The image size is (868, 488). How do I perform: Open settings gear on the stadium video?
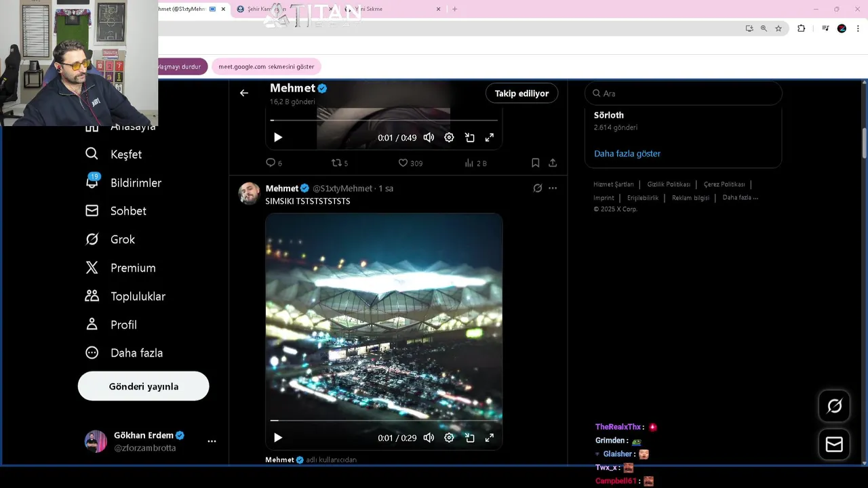(449, 438)
